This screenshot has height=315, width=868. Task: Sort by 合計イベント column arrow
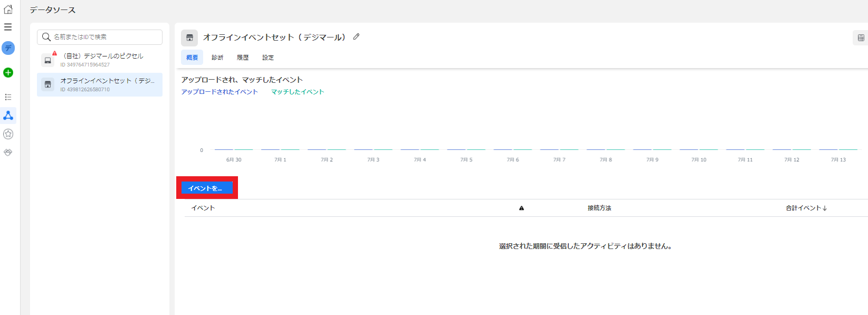click(825, 208)
